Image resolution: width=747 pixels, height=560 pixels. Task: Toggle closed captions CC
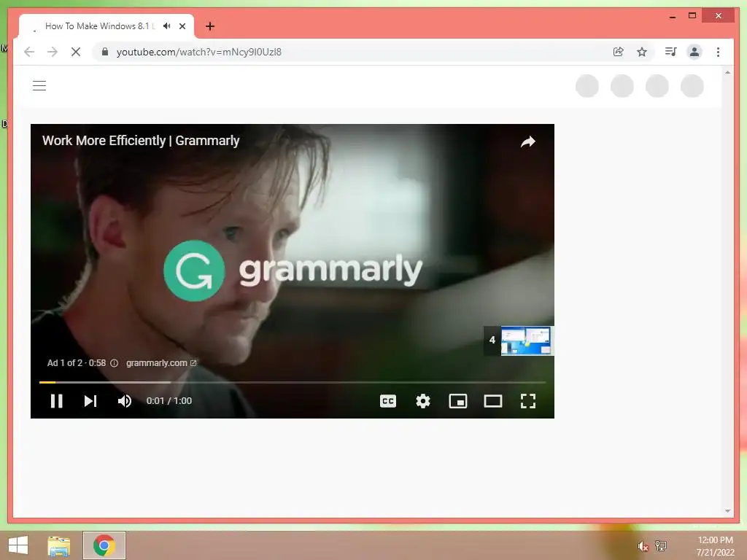click(388, 401)
